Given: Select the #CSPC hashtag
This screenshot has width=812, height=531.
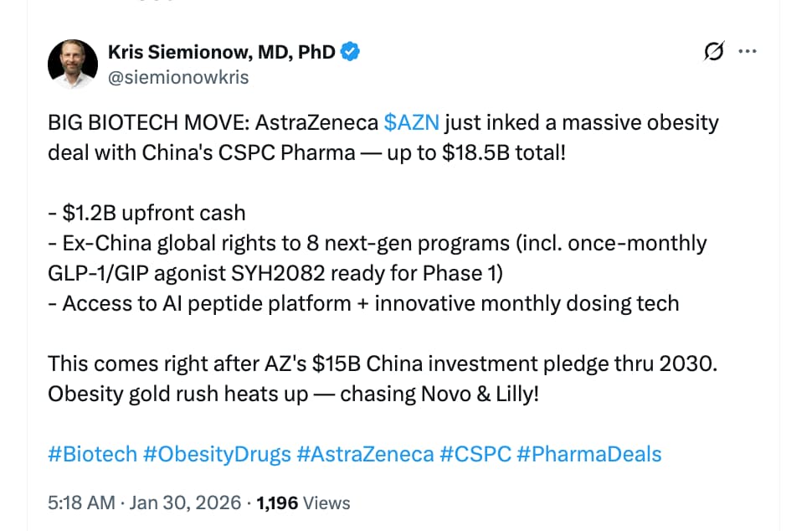Looking at the screenshot, I should click(475, 454).
